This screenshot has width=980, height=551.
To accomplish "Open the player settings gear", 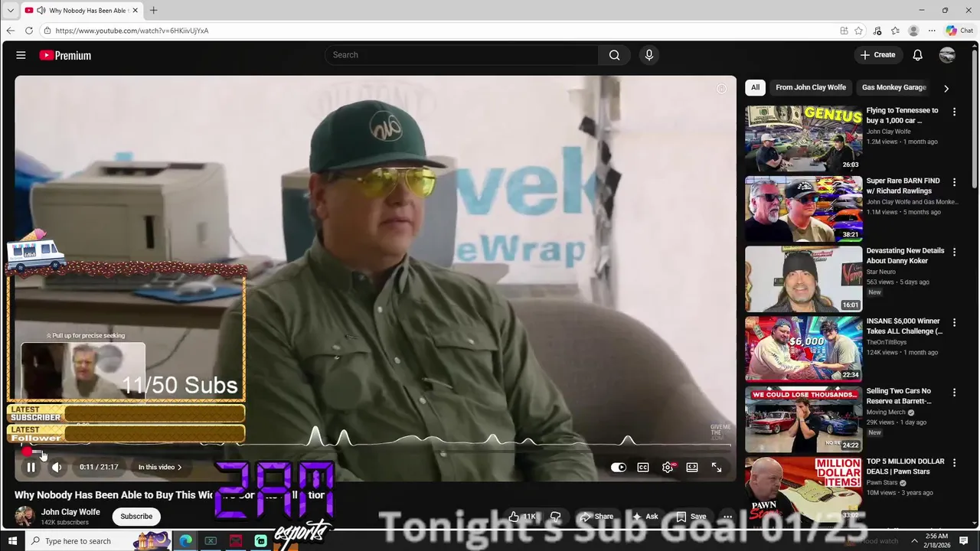I will (x=668, y=467).
